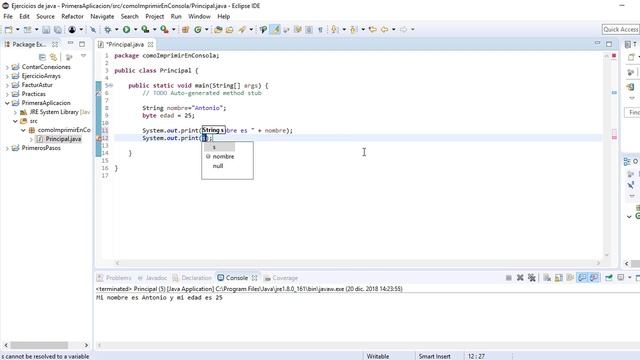Open the File menu
The height and width of the screenshot is (360, 640).
pos(8,16)
